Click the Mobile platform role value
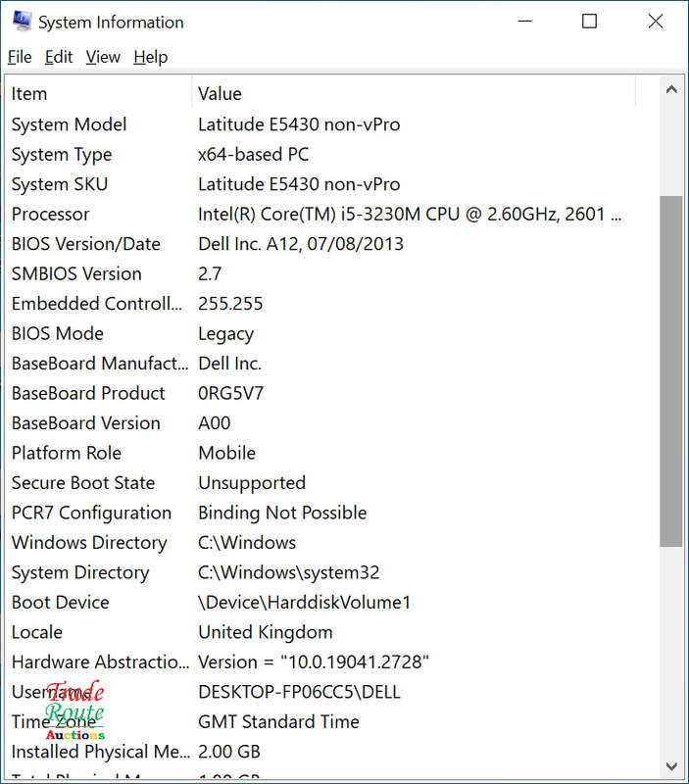The image size is (689, 784). (227, 453)
